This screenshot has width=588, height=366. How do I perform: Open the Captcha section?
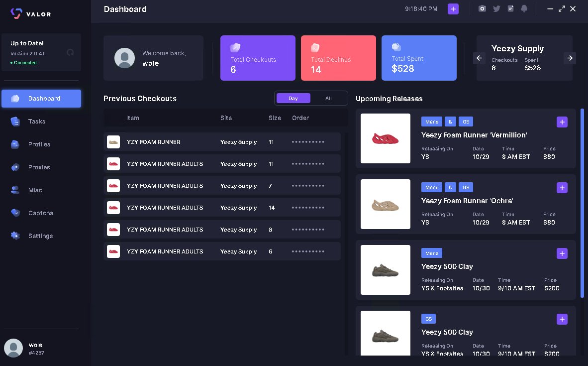pos(41,213)
